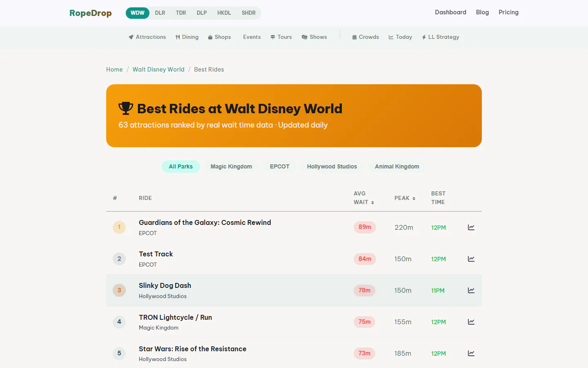
Task: Filter rides by Animal Kingdom
Action: tap(397, 166)
